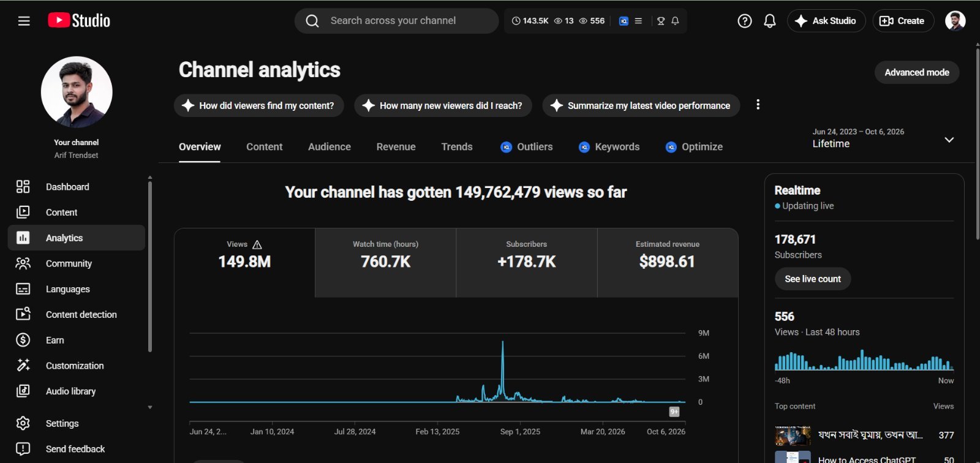
Task: Switch to the Audience tab
Action: click(x=330, y=147)
